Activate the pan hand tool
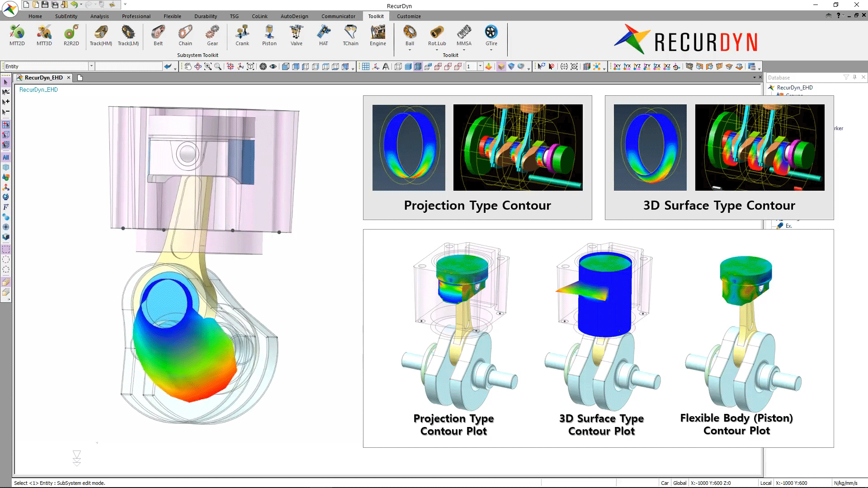The image size is (868, 488). pos(188,66)
